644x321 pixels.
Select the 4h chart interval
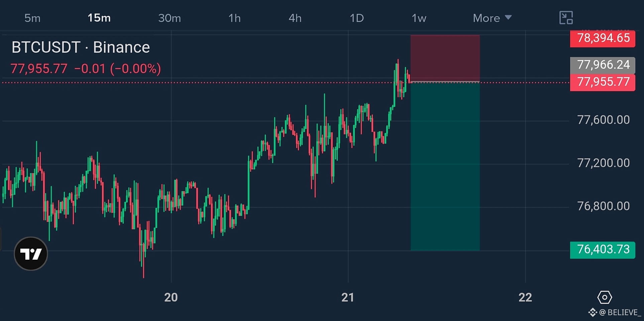pyautogui.click(x=295, y=18)
